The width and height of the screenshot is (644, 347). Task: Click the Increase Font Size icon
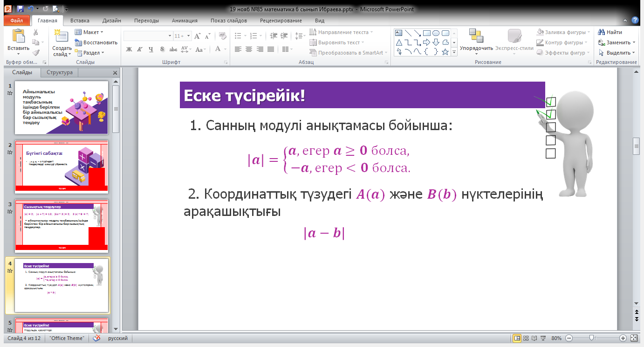[x=198, y=36]
